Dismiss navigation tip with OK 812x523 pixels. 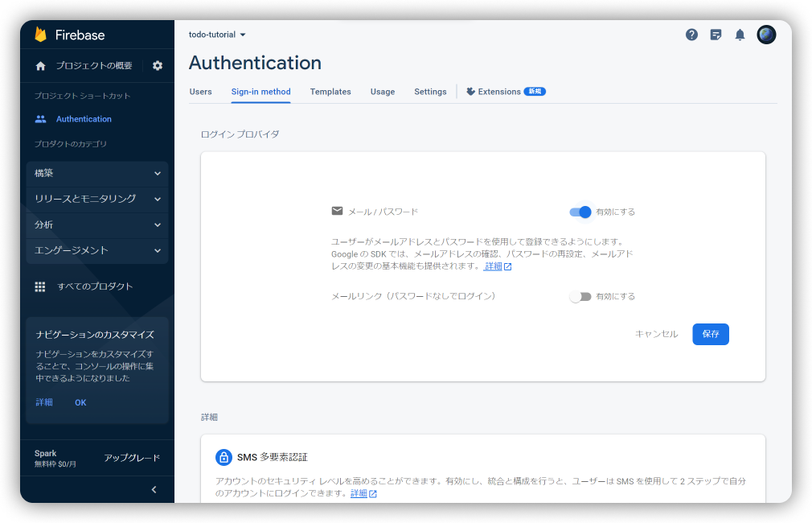coord(80,403)
